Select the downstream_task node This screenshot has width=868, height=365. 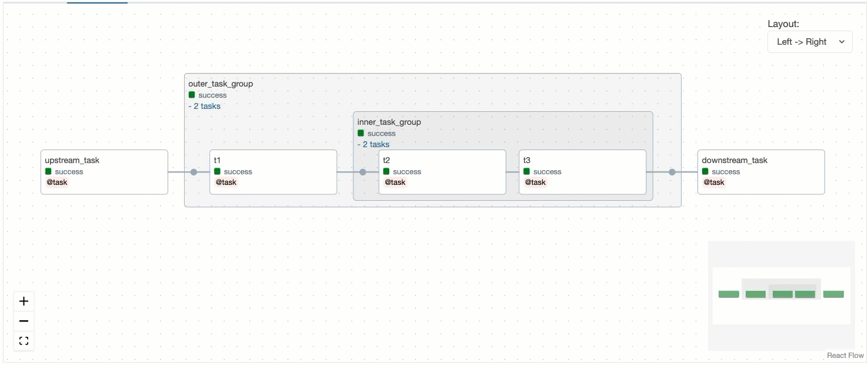pos(762,161)
